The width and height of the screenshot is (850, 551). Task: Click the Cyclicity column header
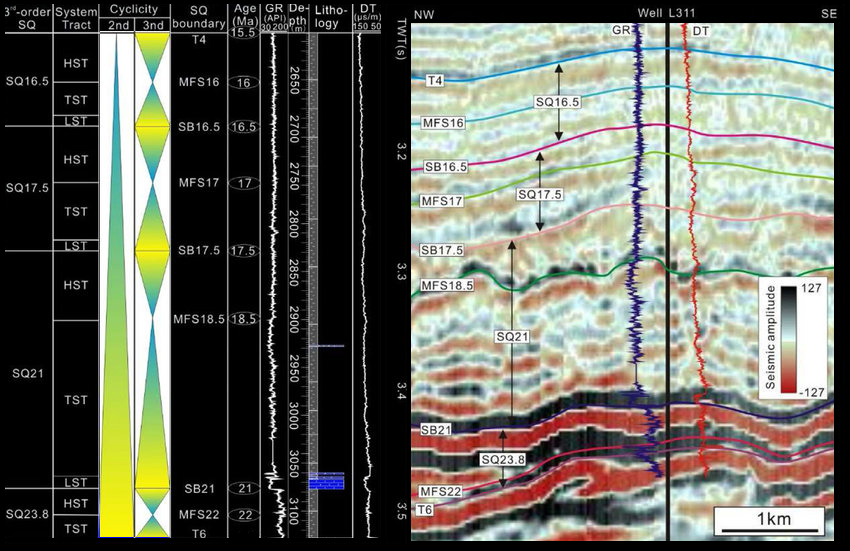click(133, 9)
